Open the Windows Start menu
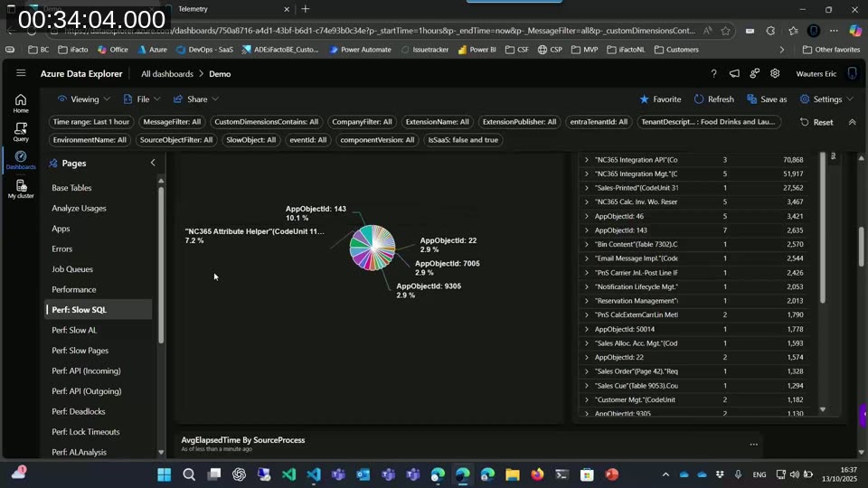868x488 pixels. point(164,474)
